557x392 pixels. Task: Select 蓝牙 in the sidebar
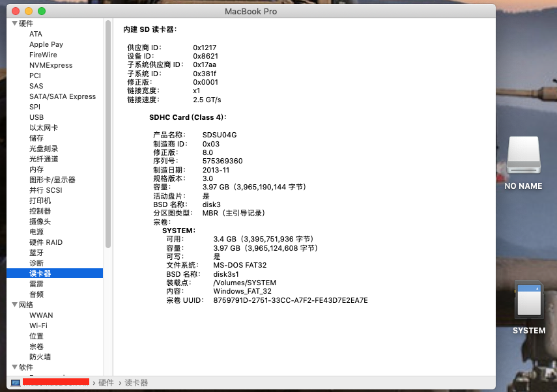pos(36,253)
